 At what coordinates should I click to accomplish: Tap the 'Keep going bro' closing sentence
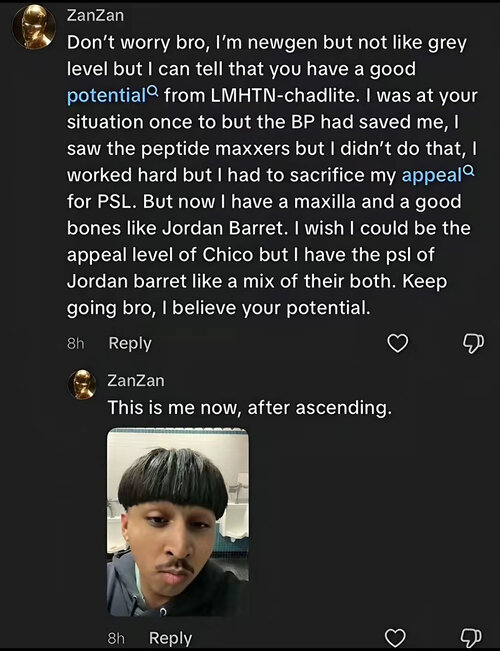point(257,295)
